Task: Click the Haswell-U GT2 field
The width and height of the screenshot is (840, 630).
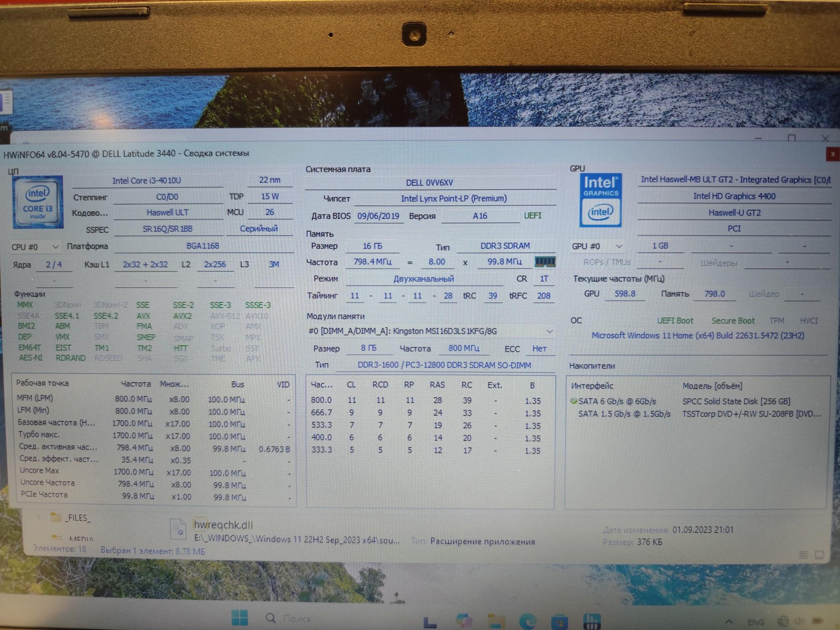Action: tap(734, 213)
